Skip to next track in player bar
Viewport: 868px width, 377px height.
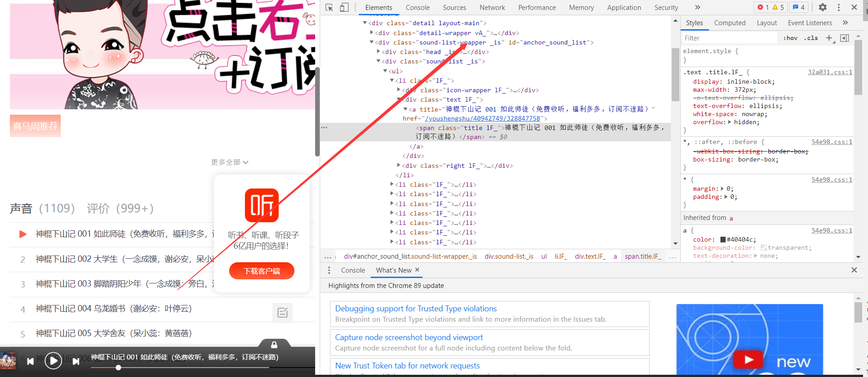coord(76,361)
